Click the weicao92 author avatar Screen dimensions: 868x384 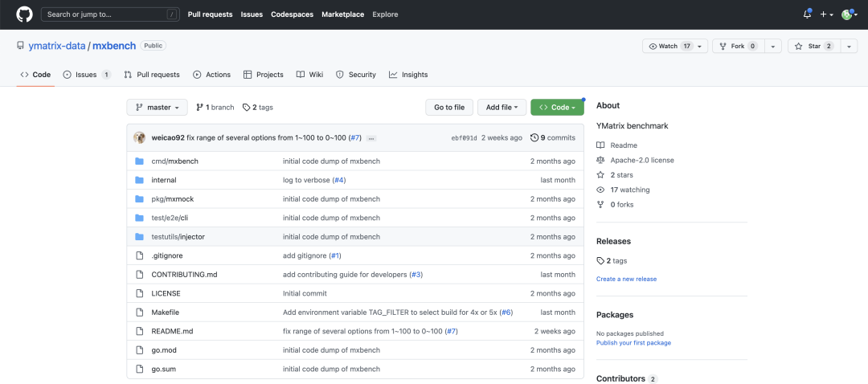[x=139, y=138]
